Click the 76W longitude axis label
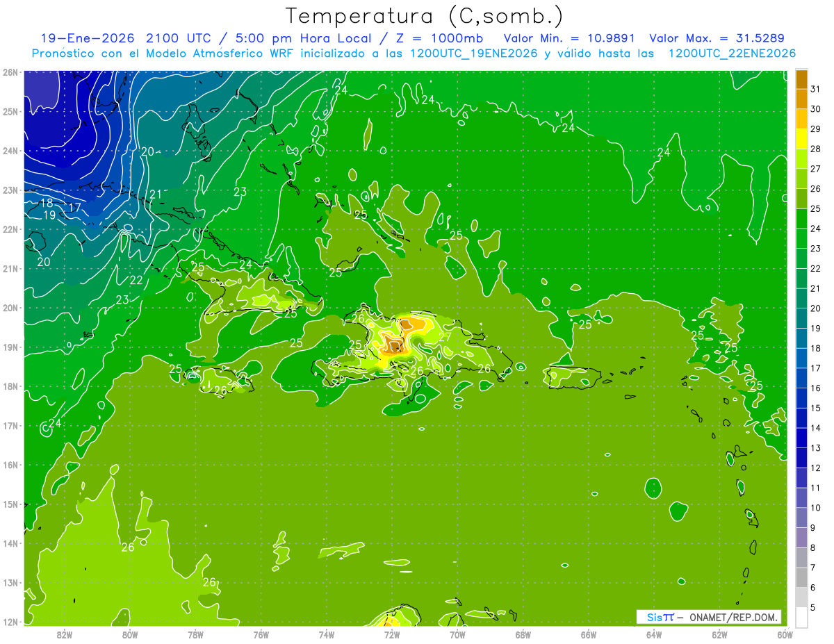The height and width of the screenshot is (644, 834). pos(261,634)
